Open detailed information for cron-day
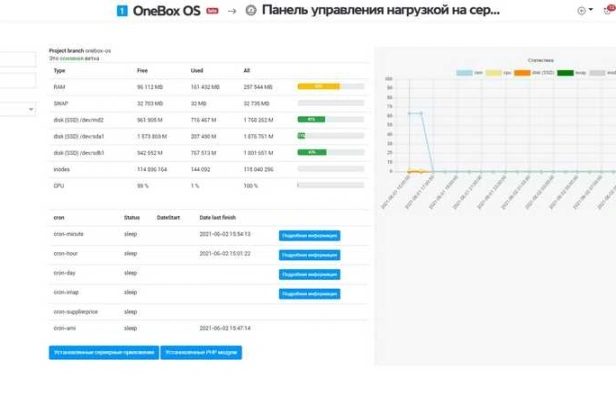Image resolution: width=616 pixels, height=405 pixels. coord(309,274)
